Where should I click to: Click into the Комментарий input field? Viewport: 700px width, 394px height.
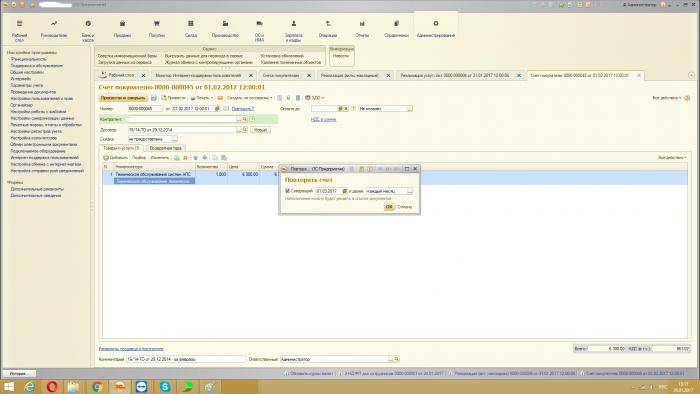click(x=186, y=359)
